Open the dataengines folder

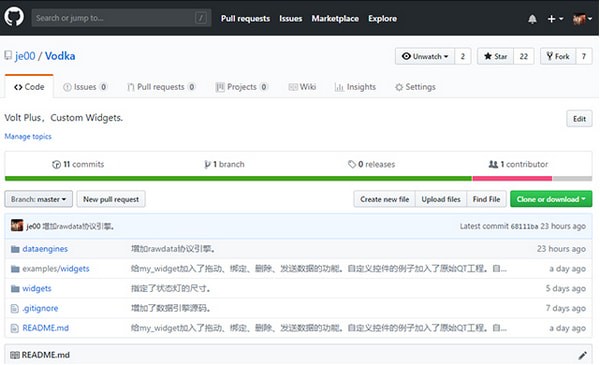[x=45, y=249]
